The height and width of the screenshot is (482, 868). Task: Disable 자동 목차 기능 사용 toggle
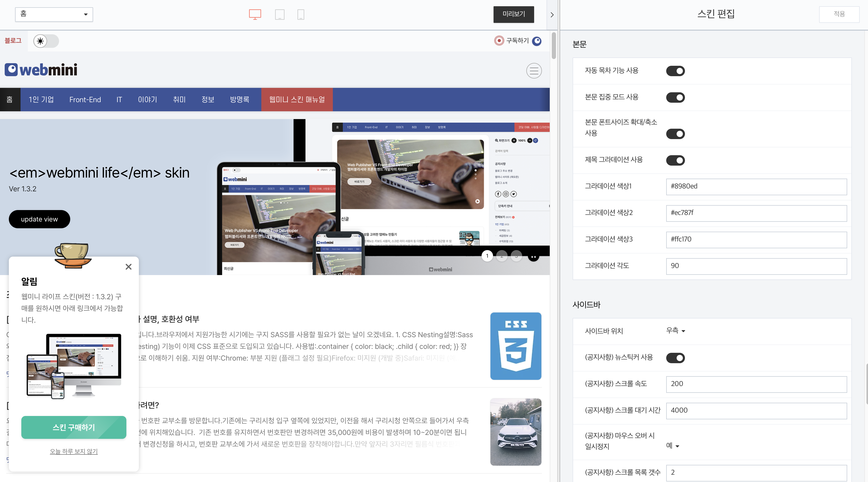click(x=675, y=71)
